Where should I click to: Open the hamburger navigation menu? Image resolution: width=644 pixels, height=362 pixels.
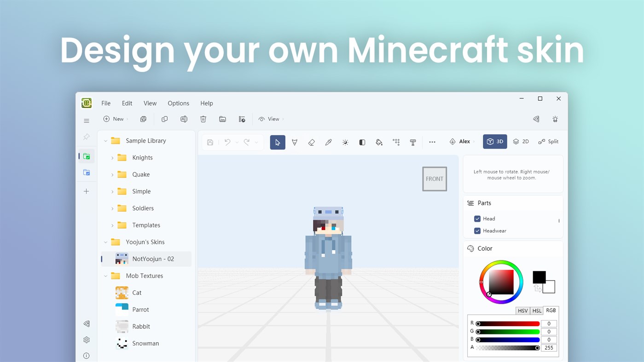87,121
